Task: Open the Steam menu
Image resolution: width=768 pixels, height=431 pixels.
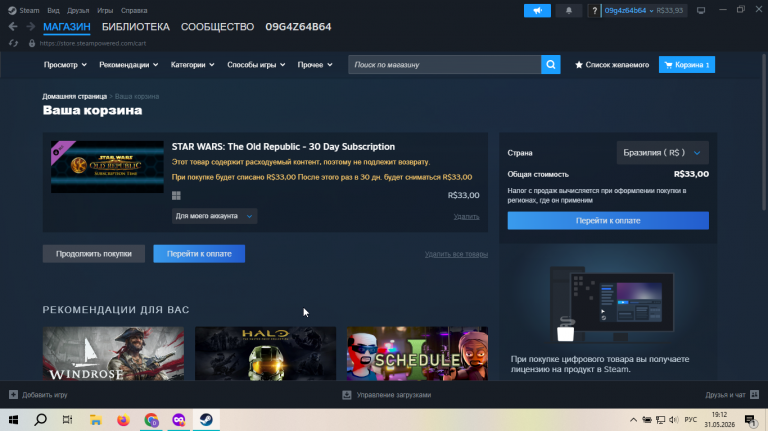Action: [x=29, y=10]
